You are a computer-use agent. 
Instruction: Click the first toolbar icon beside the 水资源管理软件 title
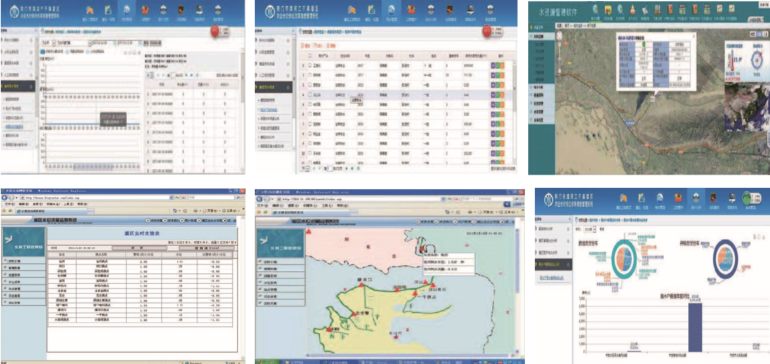pyautogui.click(x=595, y=9)
